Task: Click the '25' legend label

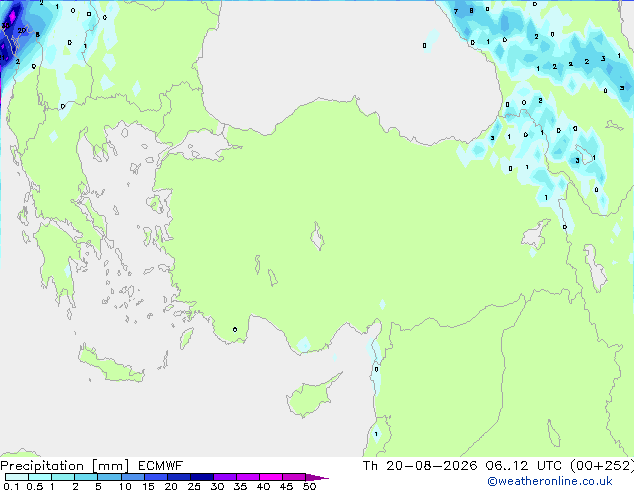Action: pos(194,486)
